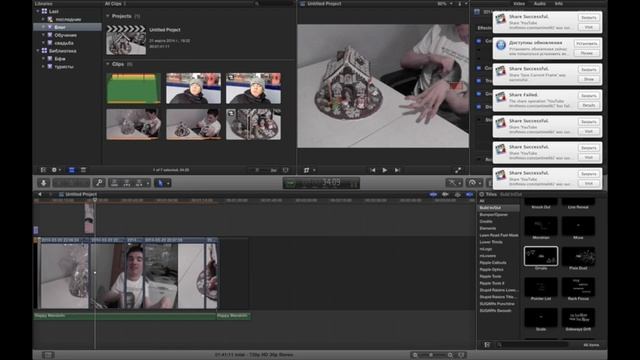Click Позже on updates notification
The height and width of the screenshot is (360, 640).
pos(587,53)
